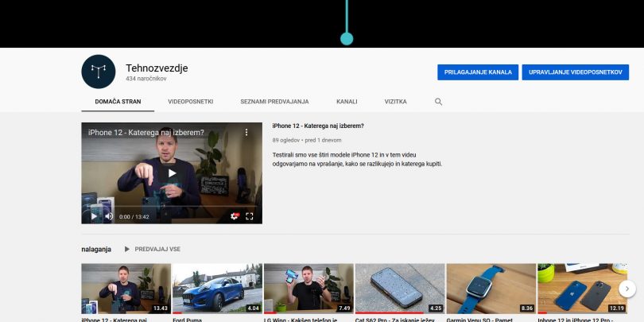Open video settings gear icon
The height and width of the screenshot is (322, 644).
pyautogui.click(x=234, y=216)
